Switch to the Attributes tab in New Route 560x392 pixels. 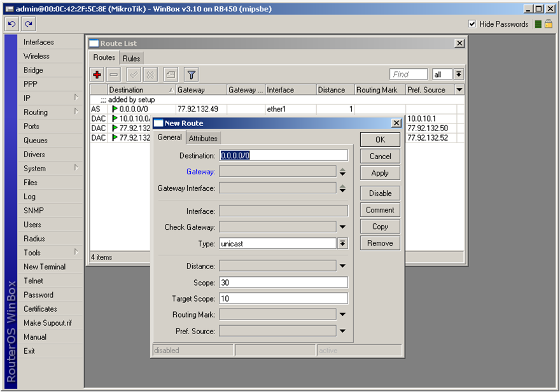click(x=203, y=139)
